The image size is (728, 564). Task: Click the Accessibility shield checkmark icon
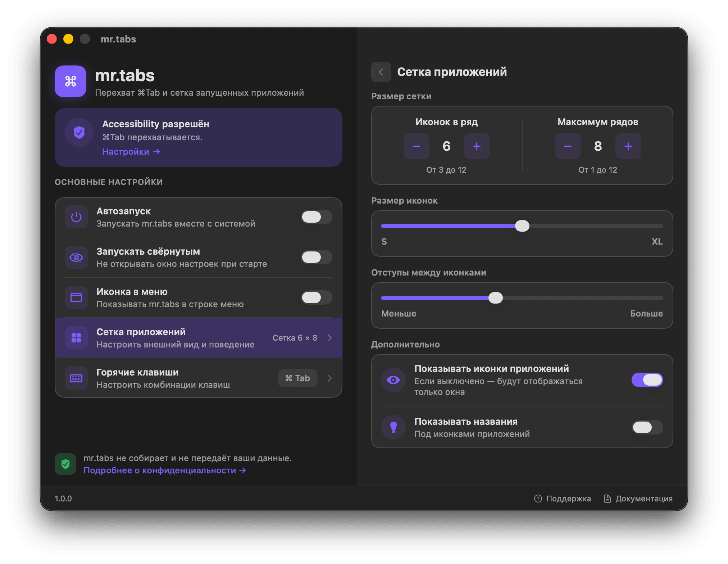coord(79,132)
